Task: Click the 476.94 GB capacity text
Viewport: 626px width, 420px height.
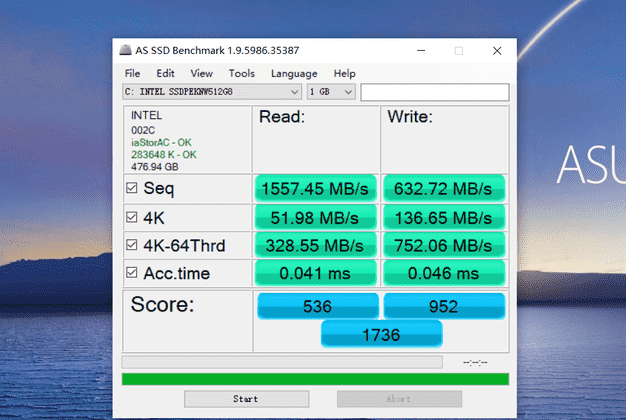Action: coord(155,166)
